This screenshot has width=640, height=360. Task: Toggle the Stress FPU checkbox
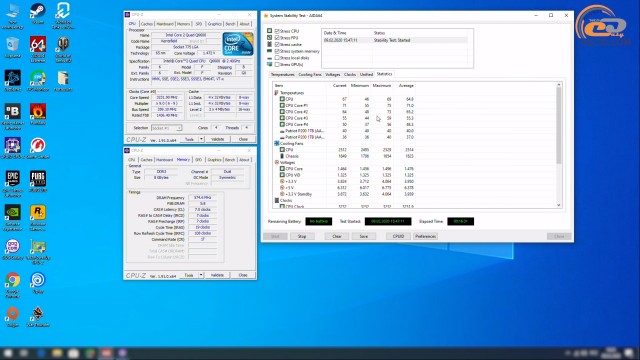[x=277, y=38]
